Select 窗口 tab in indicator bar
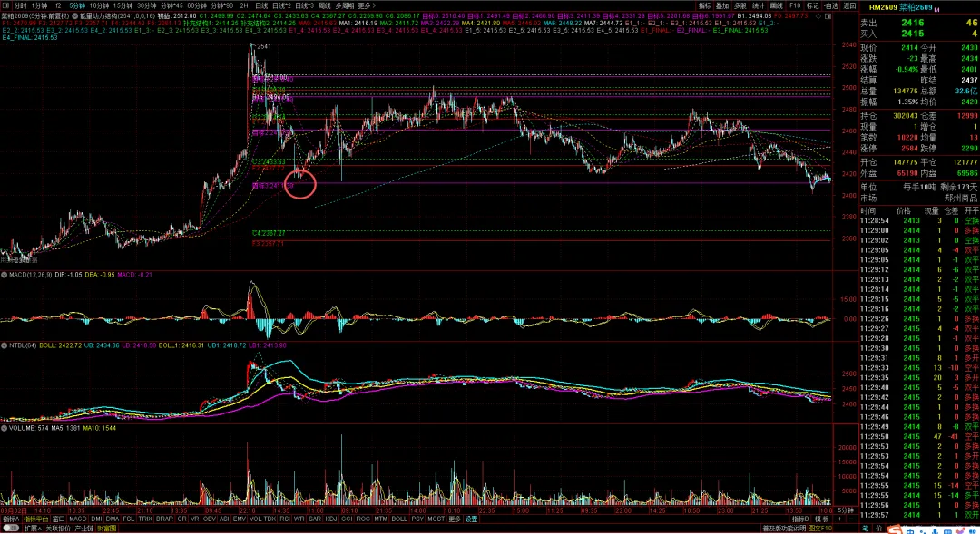Image resolution: width=980 pixels, height=534 pixels. (58, 519)
